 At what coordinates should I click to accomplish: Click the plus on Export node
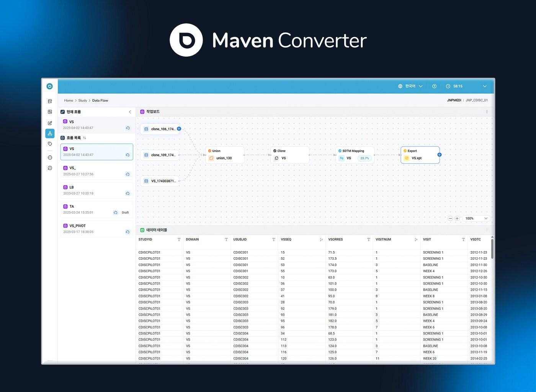tap(440, 155)
